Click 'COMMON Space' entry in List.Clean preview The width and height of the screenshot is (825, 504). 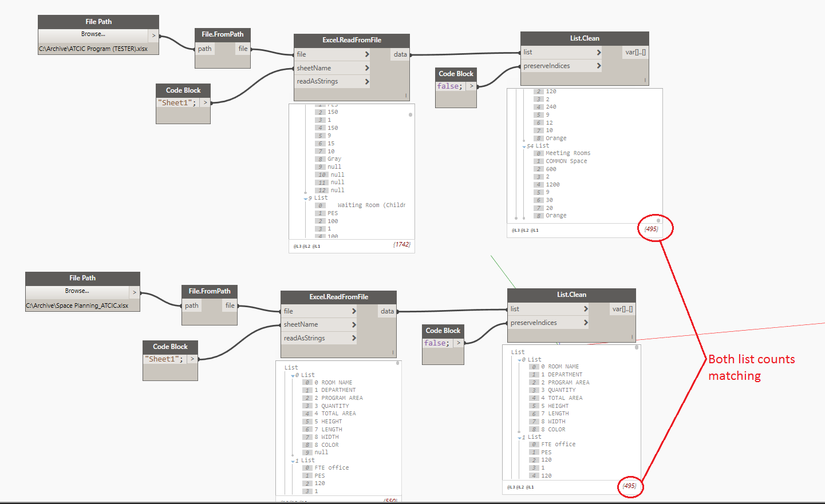(x=566, y=161)
